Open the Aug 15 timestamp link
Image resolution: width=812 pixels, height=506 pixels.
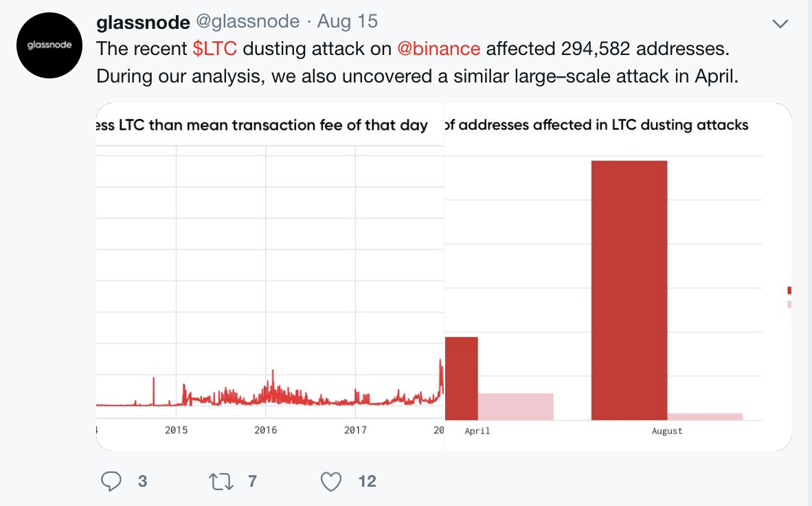348,22
